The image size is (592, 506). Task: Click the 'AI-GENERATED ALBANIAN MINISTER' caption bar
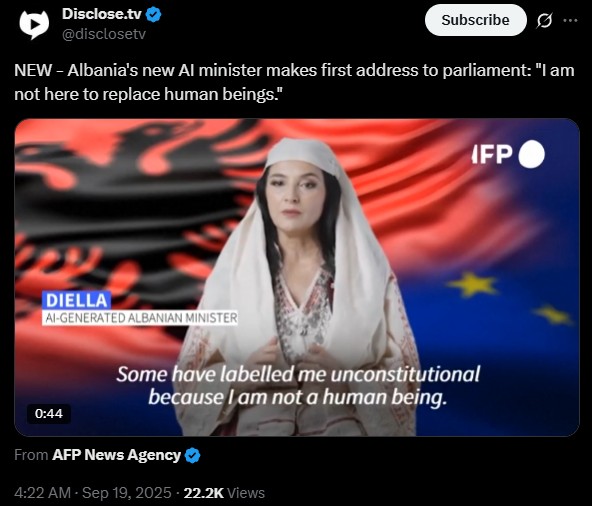coord(140,318)
